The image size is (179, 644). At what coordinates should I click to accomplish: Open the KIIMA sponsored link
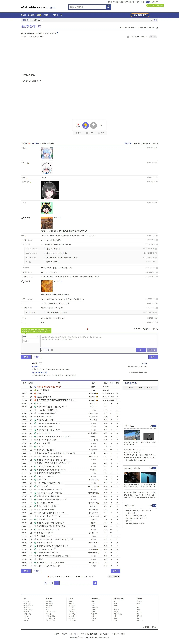(x=35, y=367)
